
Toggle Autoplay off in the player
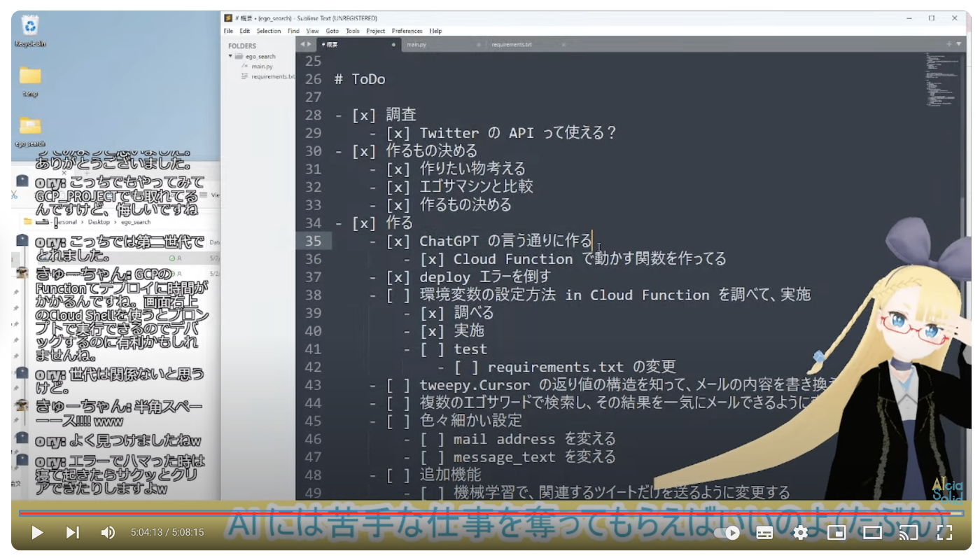727,532
